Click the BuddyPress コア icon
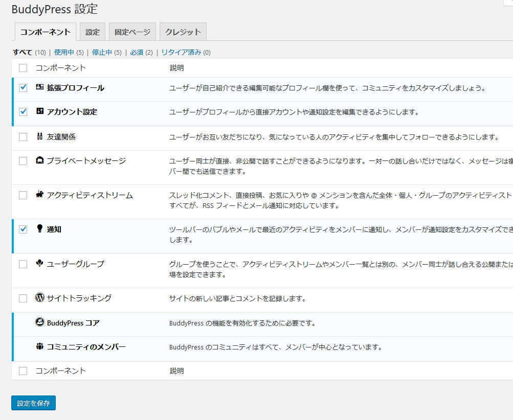Screen dimensions: 513x420 pyautogui.click(x=39, y=322)
